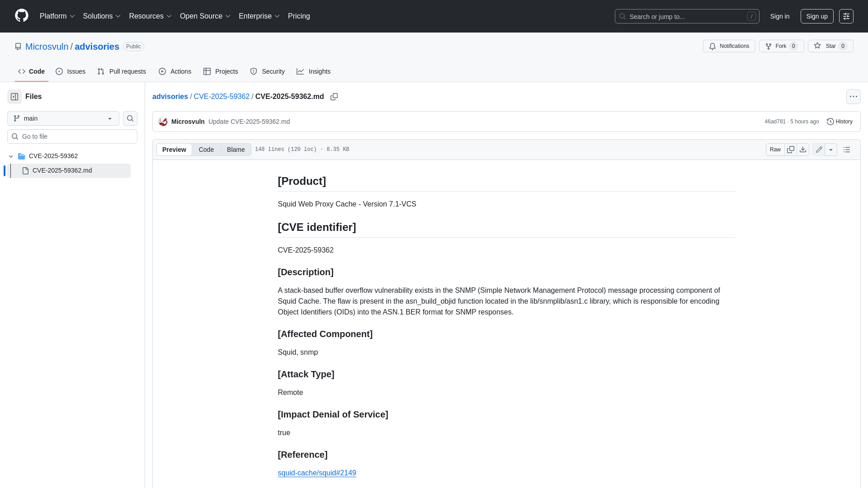
Task: Switch to the Insights tab
Action: coord(313,71)
